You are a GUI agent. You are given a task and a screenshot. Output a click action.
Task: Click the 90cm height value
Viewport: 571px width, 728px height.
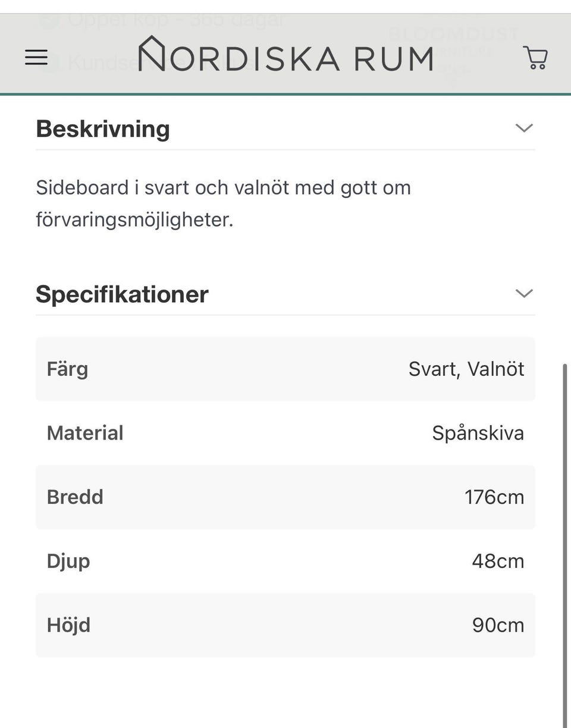pos(498,625)
